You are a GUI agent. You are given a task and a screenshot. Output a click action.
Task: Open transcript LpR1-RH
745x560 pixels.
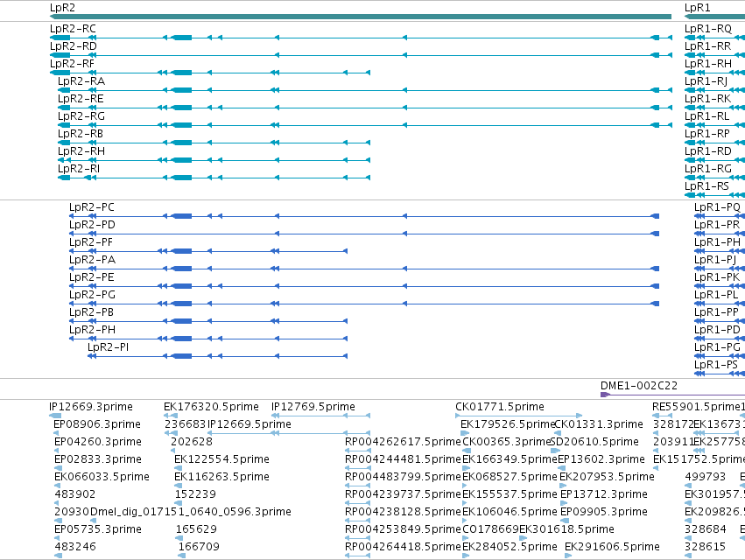pos(708,64)
